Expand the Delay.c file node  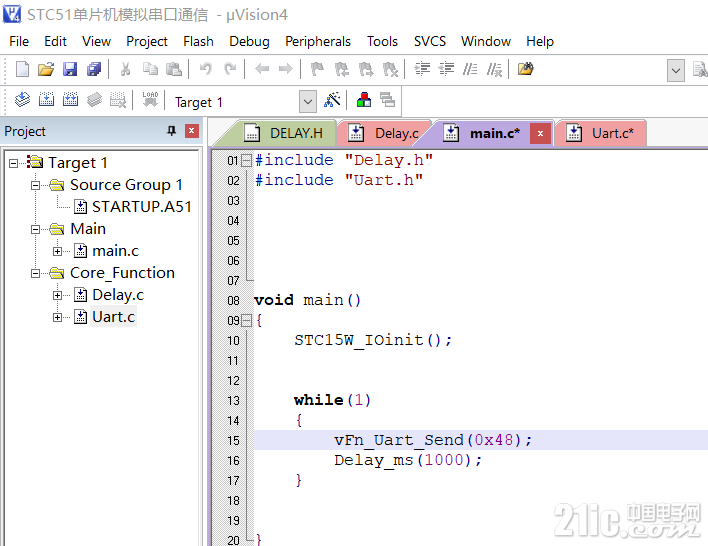[x=57, y=295]
